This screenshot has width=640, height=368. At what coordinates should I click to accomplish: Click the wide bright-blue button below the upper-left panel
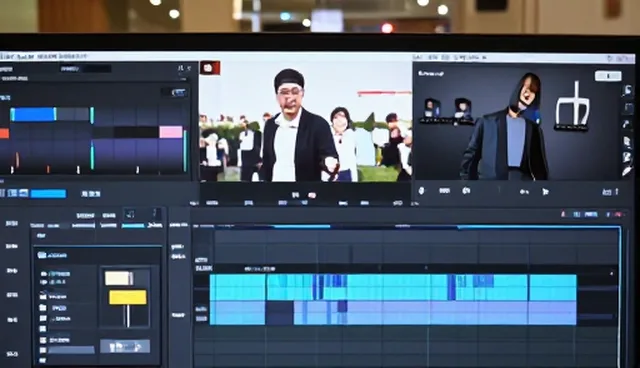point(48,193)
